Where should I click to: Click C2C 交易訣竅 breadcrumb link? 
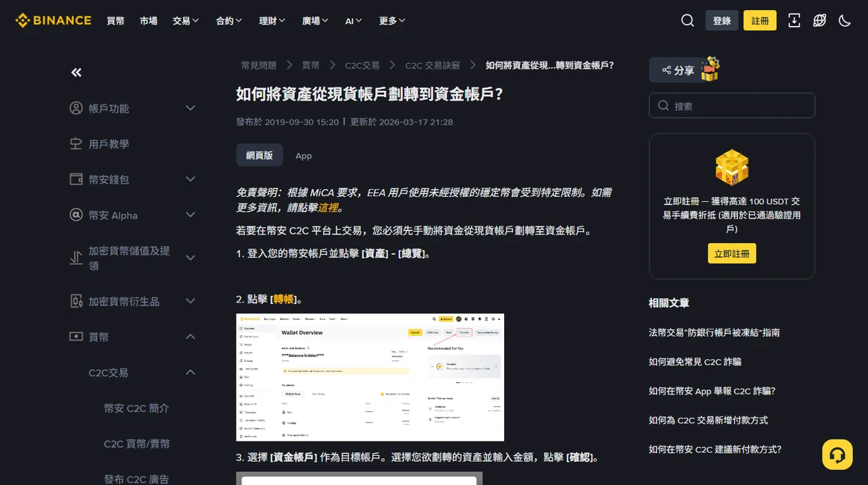click(x=433, y=65)
